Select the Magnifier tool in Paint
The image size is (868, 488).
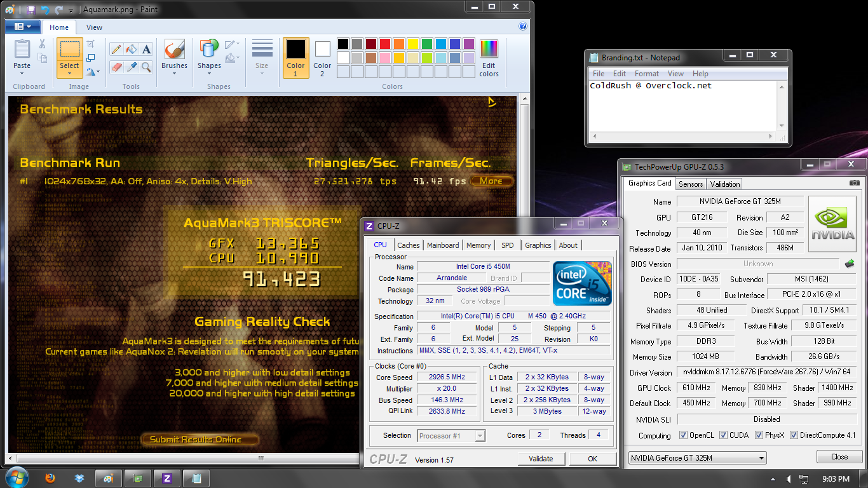[147, 67]
